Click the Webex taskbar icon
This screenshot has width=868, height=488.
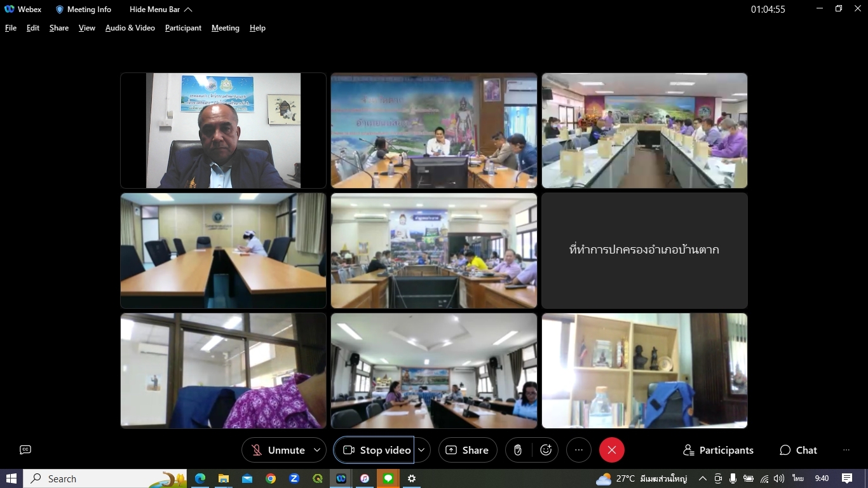[341, 478]
